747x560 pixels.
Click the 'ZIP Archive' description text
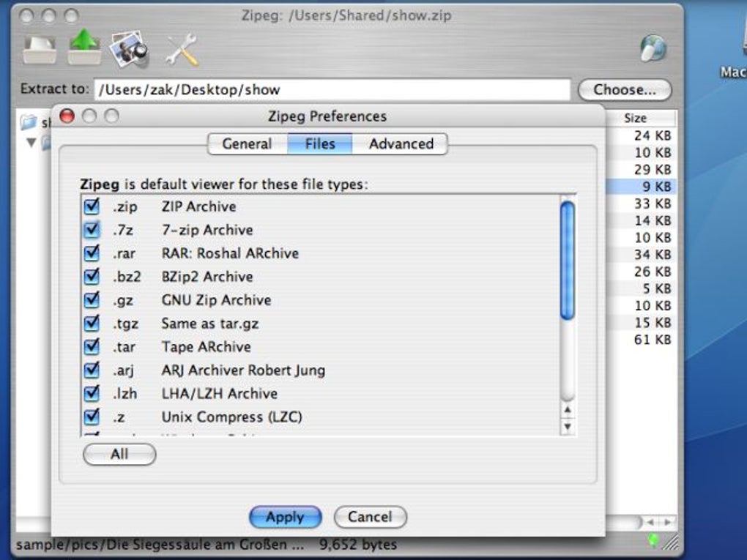pos(198,206)
